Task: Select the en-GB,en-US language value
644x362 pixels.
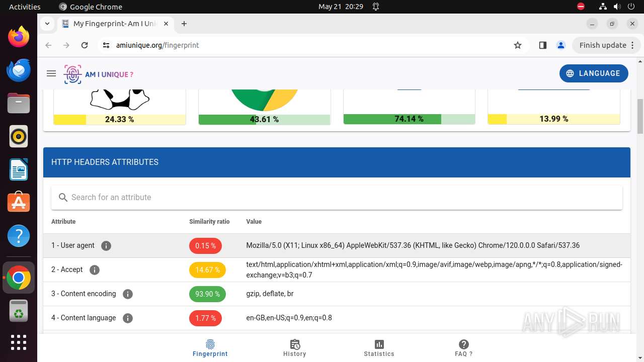Action: (289, 318)
